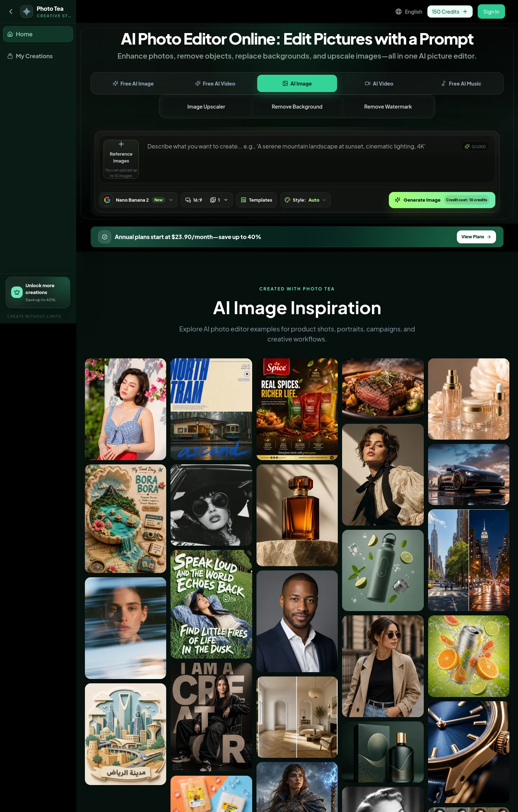Go to Home in sidebar
518x812 pixels.
[x=38, y=34]
